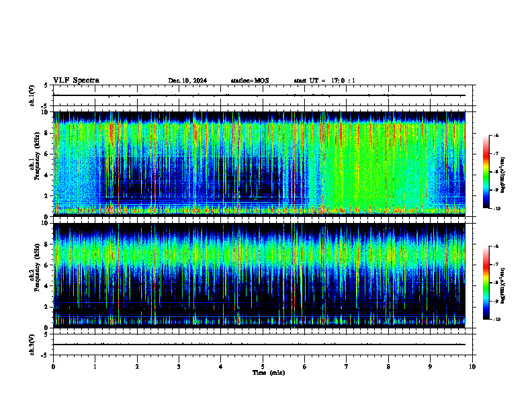Image resolution: width=532 pixels, height=411 pixels.
Task: Select the "Time (min)" axis title
Action: (269, 373)
